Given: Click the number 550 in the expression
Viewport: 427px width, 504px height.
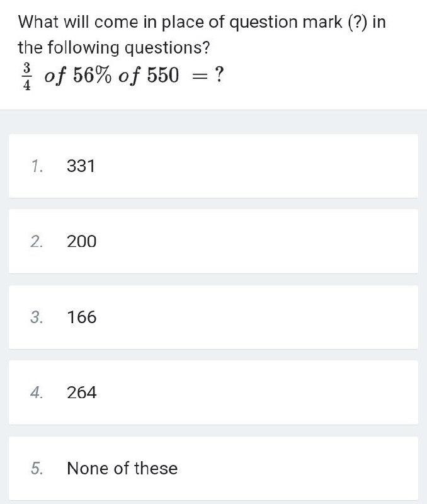Looking at the screenshot, I should [163, 75].
